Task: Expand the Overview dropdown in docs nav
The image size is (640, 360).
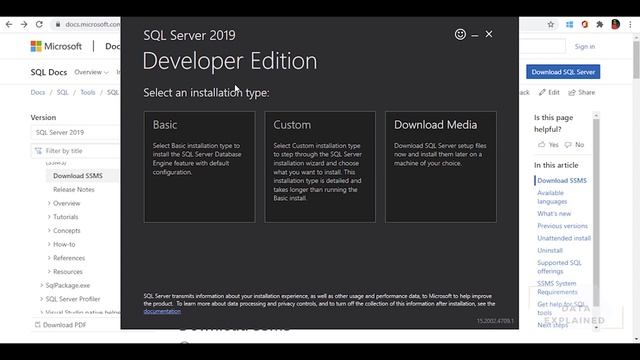Action: [91, 72]
